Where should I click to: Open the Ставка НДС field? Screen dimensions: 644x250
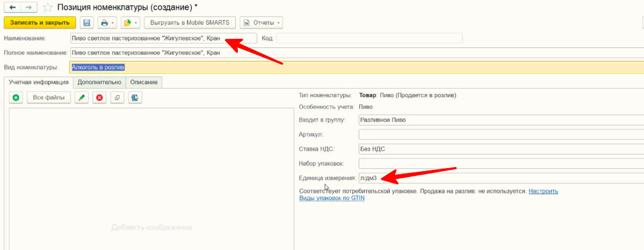click(x=501, y=149)
